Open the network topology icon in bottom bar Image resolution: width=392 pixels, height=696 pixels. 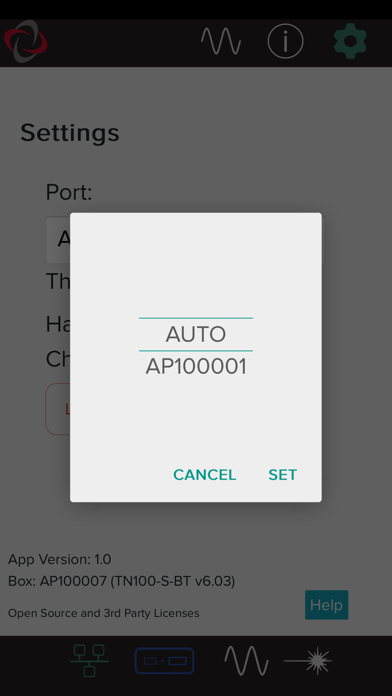[89, 660]
